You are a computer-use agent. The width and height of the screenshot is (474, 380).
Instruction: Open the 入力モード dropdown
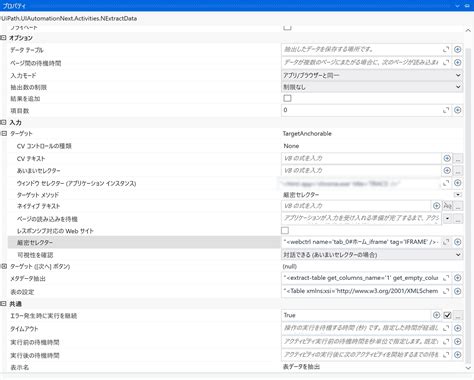[x=372, y=75]
